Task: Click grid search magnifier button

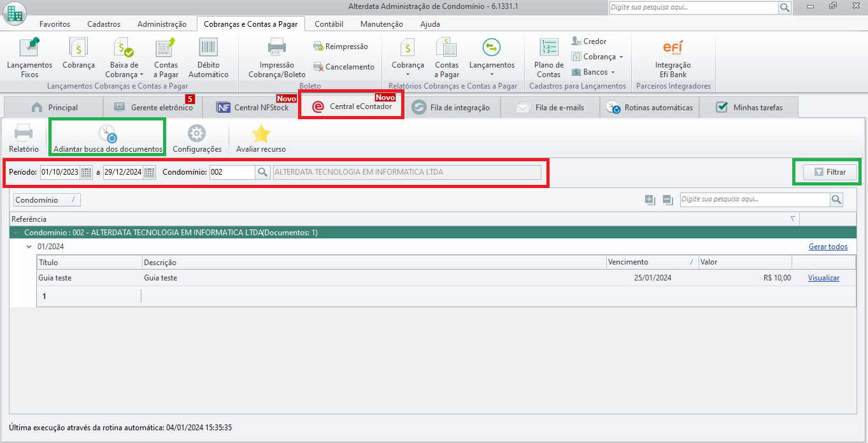Action: click(x=836, y=200)
